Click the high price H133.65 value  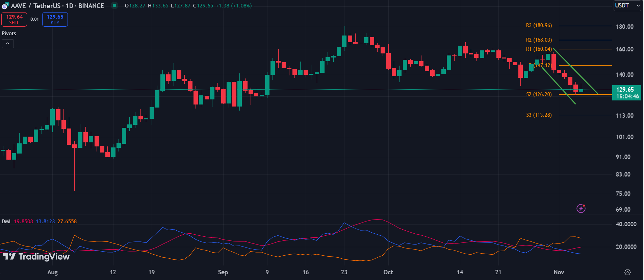click(158, 6)
